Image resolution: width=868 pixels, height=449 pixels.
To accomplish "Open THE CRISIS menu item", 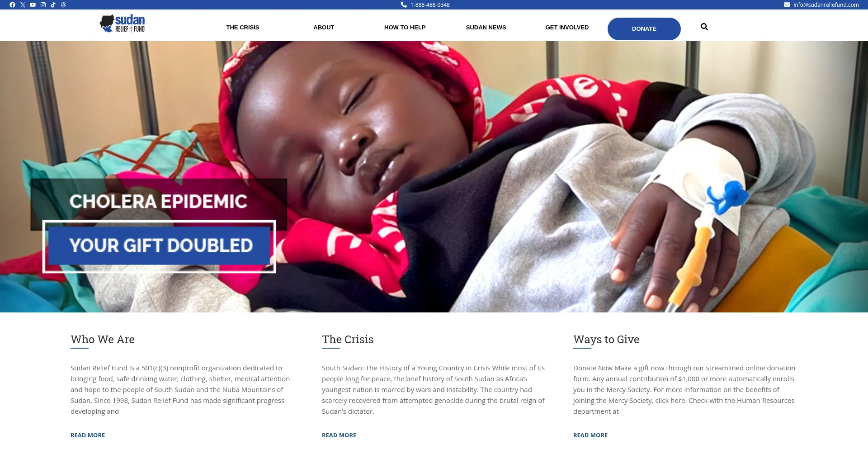I will [243, 28].
